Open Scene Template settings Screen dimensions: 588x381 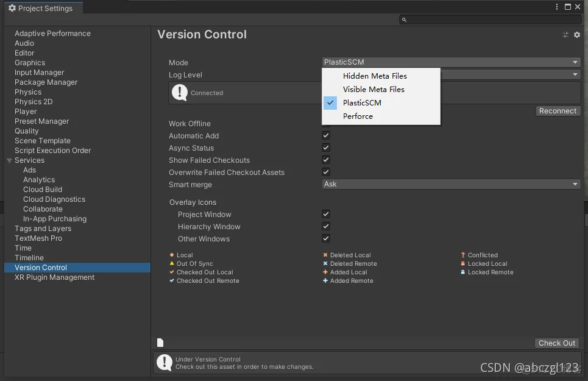[x=43, y=141]
